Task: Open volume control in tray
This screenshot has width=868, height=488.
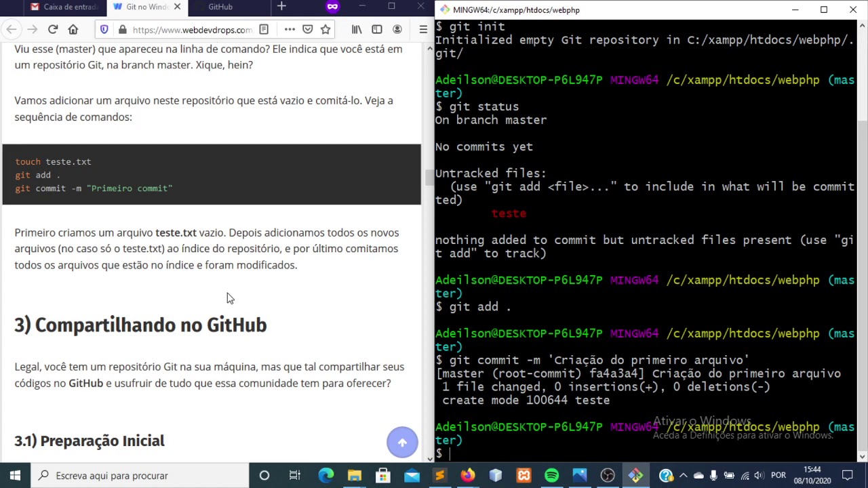Action: pos(759,476)
